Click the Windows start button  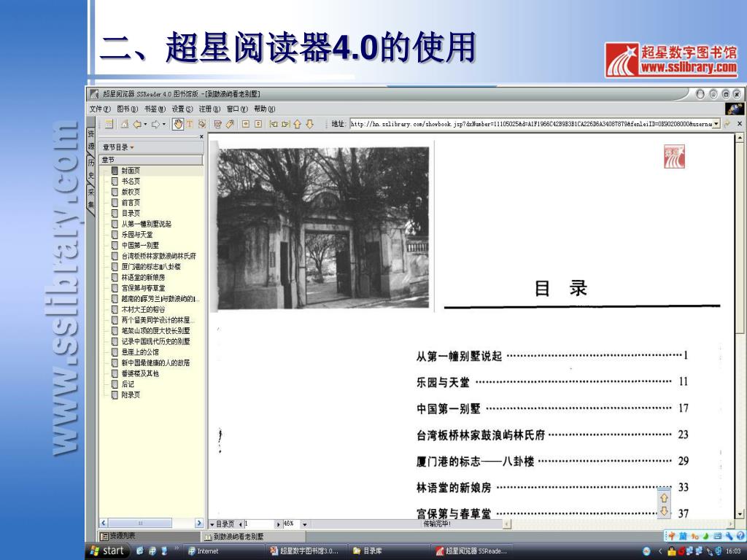tap(109, 551)
